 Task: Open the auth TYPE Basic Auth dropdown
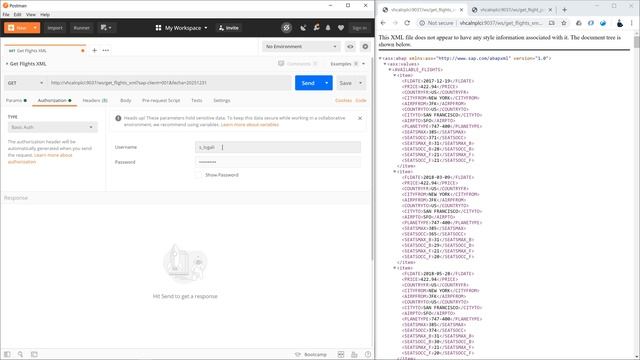(x=53, y=127)
